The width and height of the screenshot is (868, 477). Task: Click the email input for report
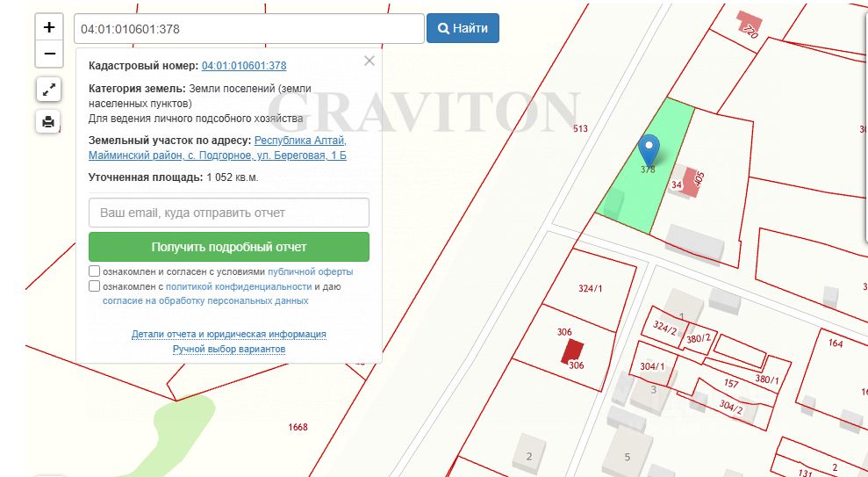click(x=228, y=213)
